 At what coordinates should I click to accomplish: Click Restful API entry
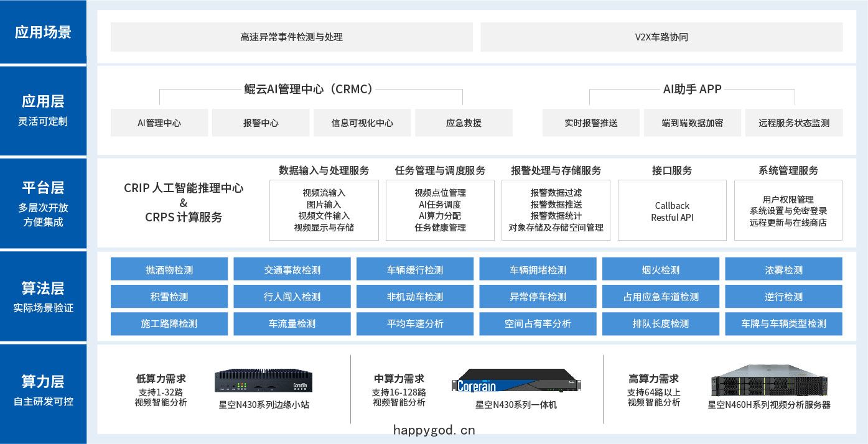tap(672, 218)
